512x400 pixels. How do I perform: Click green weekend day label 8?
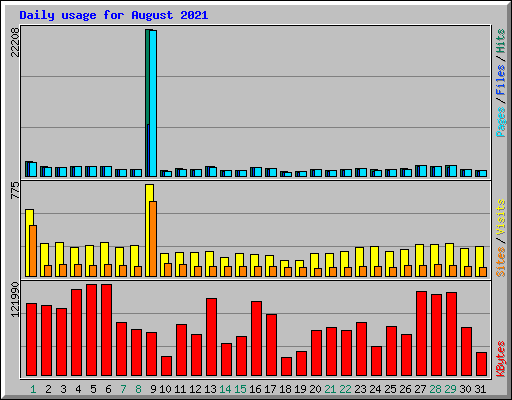tap(138, 389)
